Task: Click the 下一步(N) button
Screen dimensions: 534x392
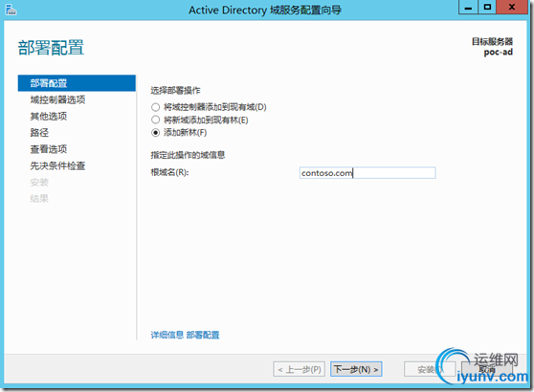Action: click(356, 369)
